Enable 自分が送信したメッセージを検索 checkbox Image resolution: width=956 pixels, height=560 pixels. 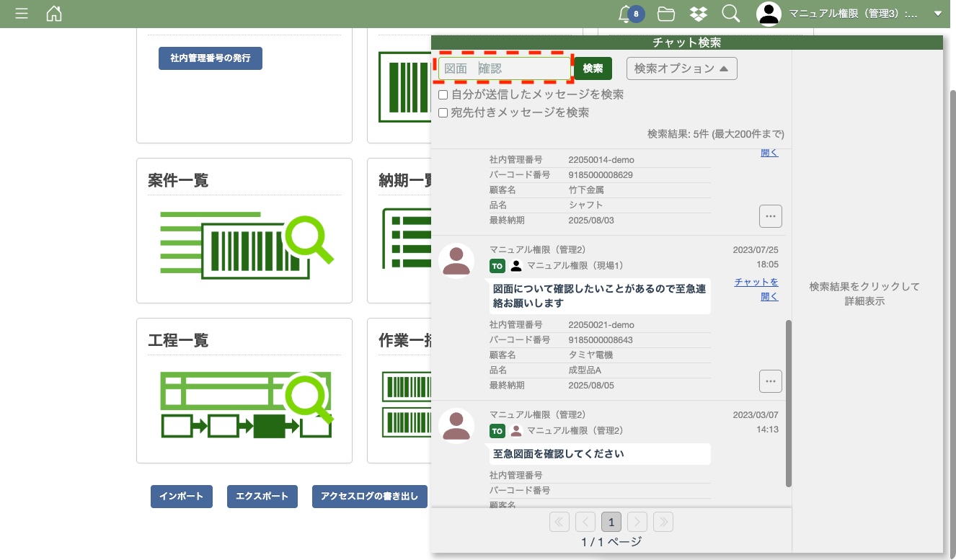pyautogui.click(x=443, y=95)
